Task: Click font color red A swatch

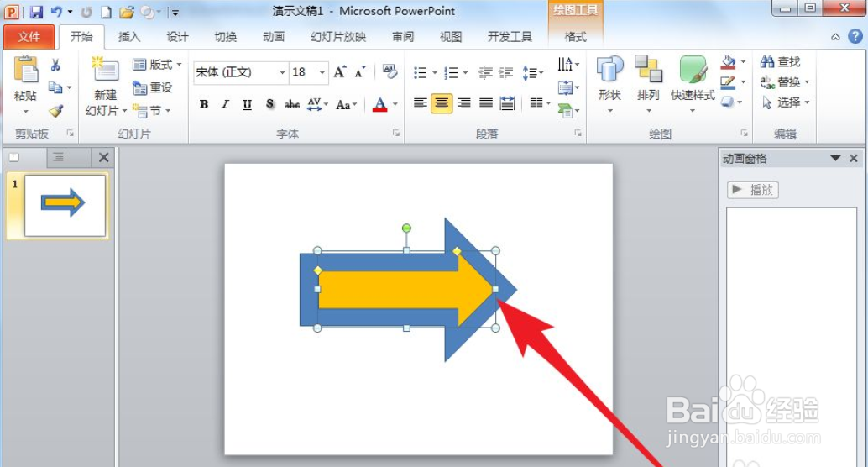Action: point(379,104)
